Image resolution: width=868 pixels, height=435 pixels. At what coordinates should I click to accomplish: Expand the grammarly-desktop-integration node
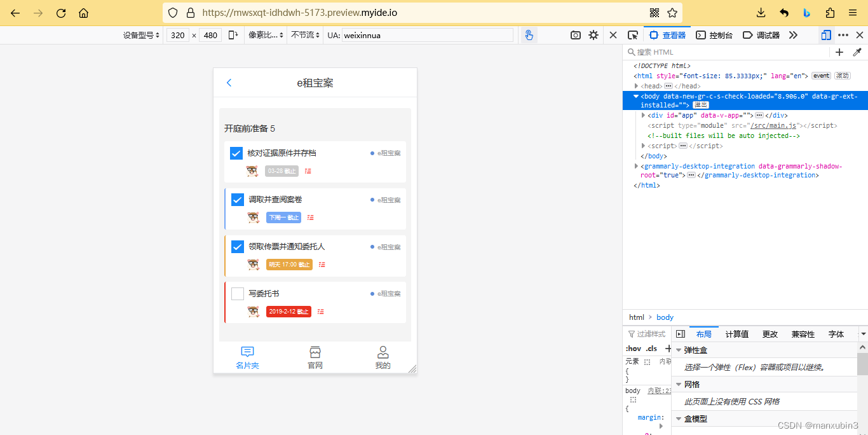pos(637,166)
